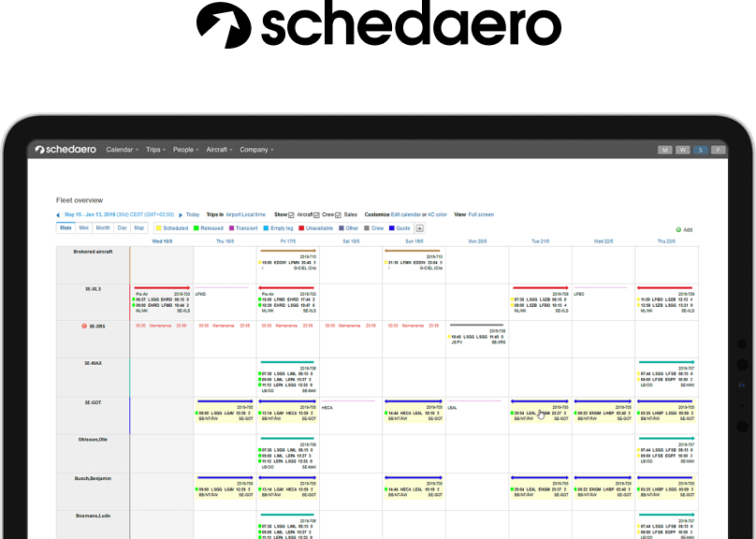756x539 pixels.
Task: Select the SE-XRS aircraft row label
Action: point(97,327)
